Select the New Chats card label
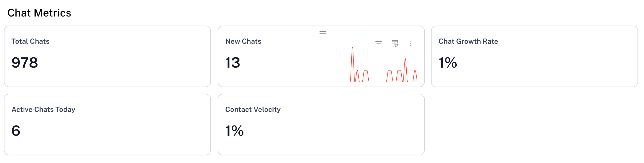644x163 pixels. 243,41
